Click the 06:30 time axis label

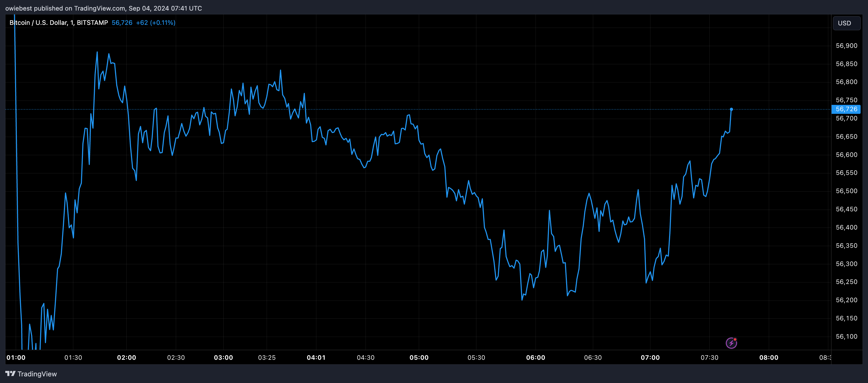click(x=593, y=357)
